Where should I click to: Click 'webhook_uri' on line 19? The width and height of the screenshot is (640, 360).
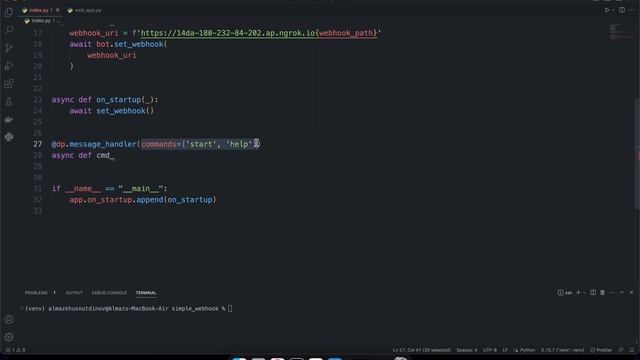point(111,55)
